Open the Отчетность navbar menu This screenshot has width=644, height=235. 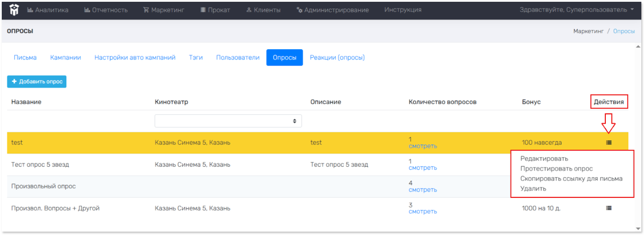pyautogui.click(x=106, y=10)
